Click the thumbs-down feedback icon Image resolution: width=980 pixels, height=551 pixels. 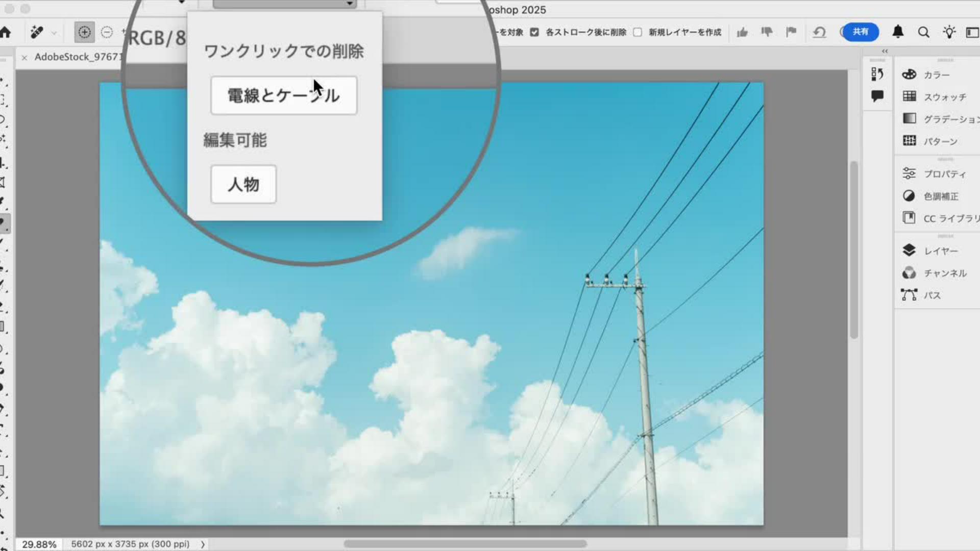(767, 32)
